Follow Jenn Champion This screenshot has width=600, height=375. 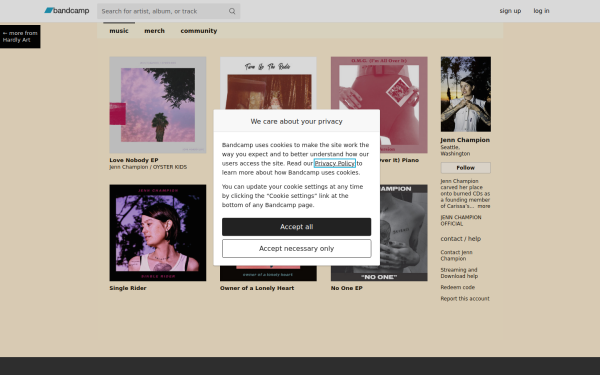click(466, 168)
